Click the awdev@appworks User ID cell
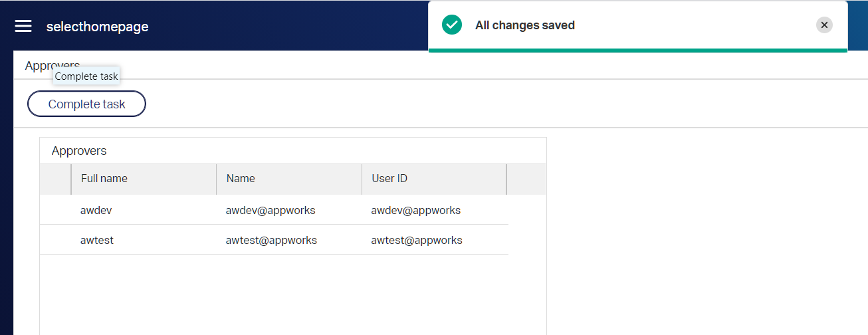Viewport: 868px width, 335px height. 416,210
